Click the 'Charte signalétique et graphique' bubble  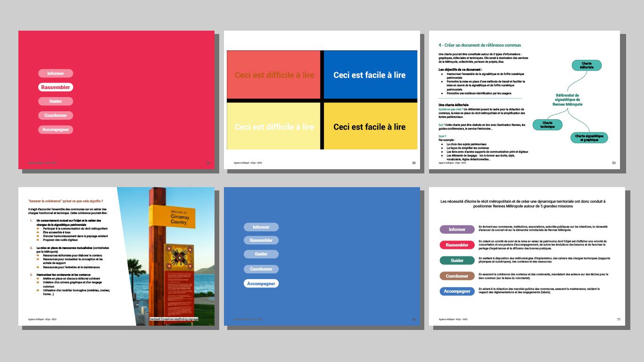pyautogui.click(x=589, y=138)
